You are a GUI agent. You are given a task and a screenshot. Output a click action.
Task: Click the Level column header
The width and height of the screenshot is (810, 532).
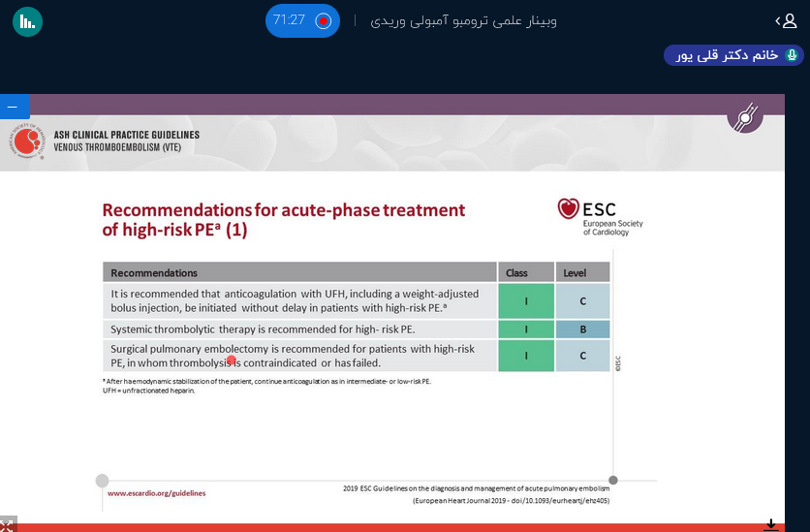pos(582,272)
